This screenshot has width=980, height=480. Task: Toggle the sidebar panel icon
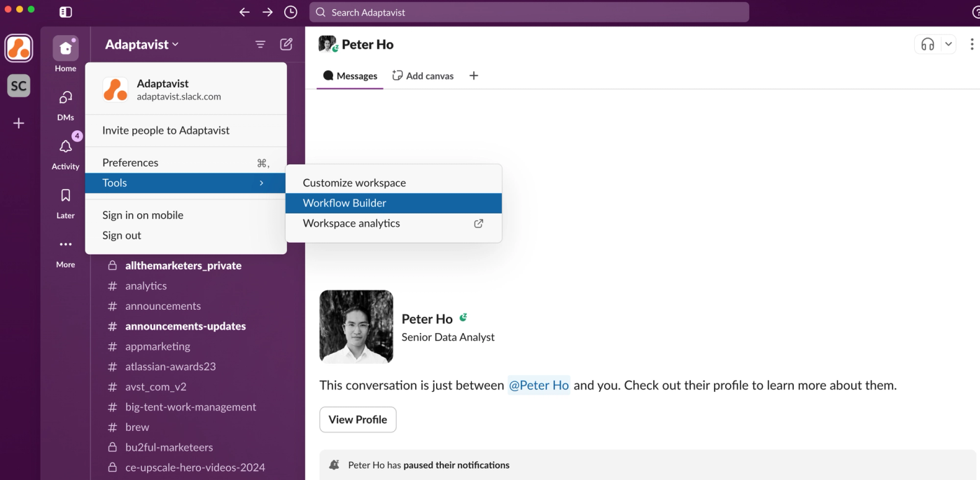click(x=66, y=12)
